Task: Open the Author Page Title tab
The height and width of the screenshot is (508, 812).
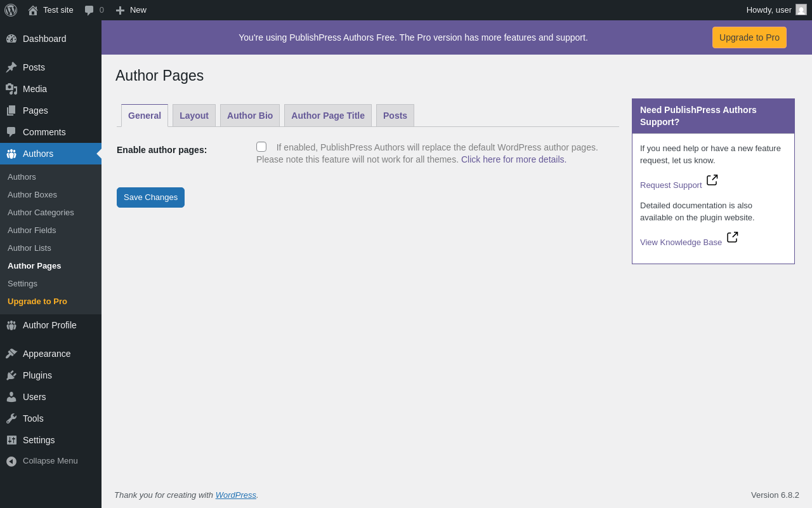Action: coord(328,116)
